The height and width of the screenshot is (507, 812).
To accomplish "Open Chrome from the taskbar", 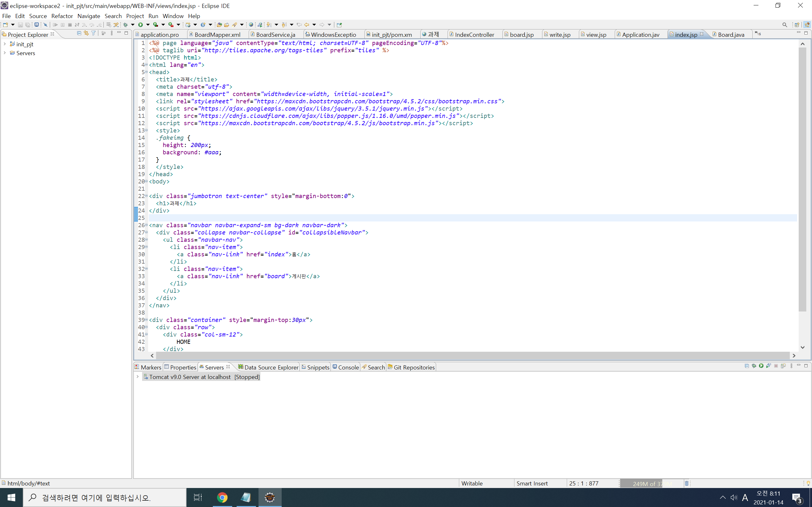I will coord(222,497).
